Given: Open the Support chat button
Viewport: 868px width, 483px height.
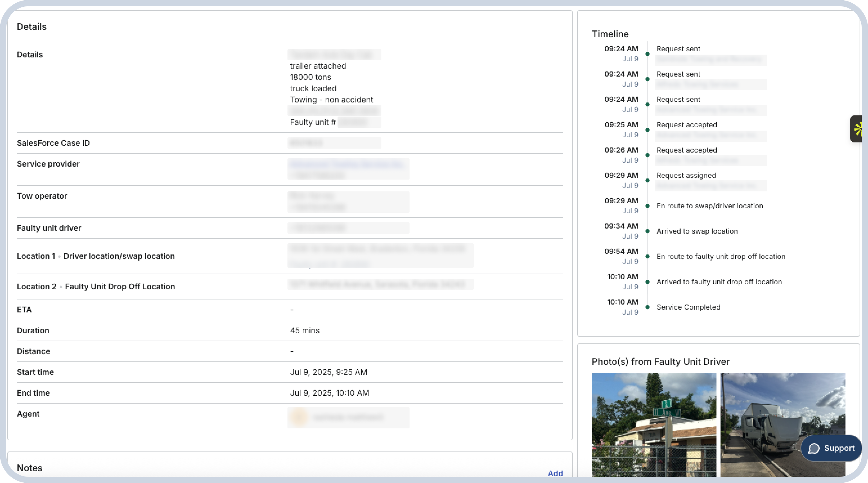Looking at the screenshot, I should (x=831, y=448).
